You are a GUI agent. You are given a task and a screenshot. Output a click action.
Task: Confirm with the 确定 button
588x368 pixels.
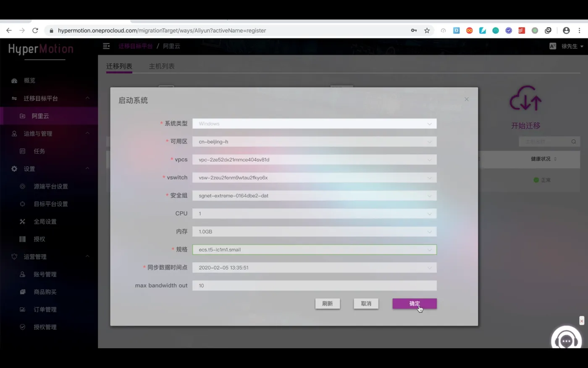click(x=415, y=304)
